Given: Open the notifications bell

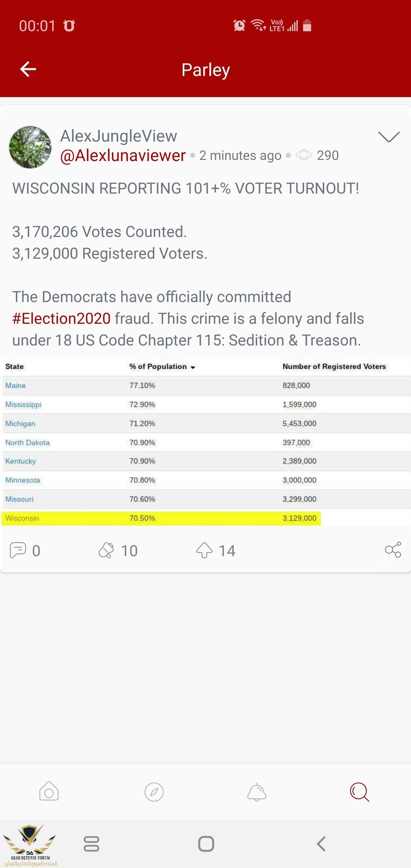Looking at the screenshot, I should coord(257,792).
